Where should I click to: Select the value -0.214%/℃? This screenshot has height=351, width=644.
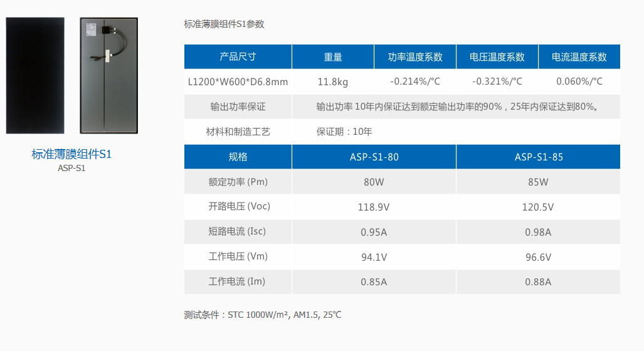(415, 81)
